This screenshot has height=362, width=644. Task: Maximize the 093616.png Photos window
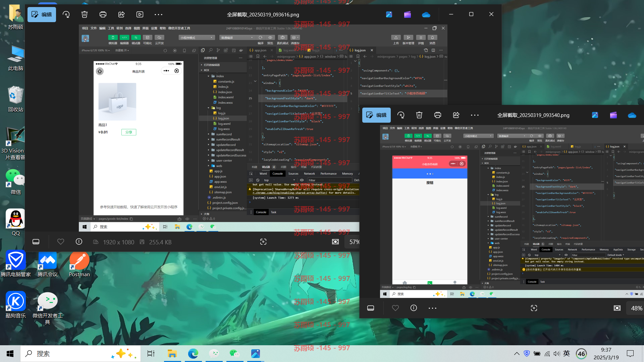pyautogui.click(x=471, y=14)
